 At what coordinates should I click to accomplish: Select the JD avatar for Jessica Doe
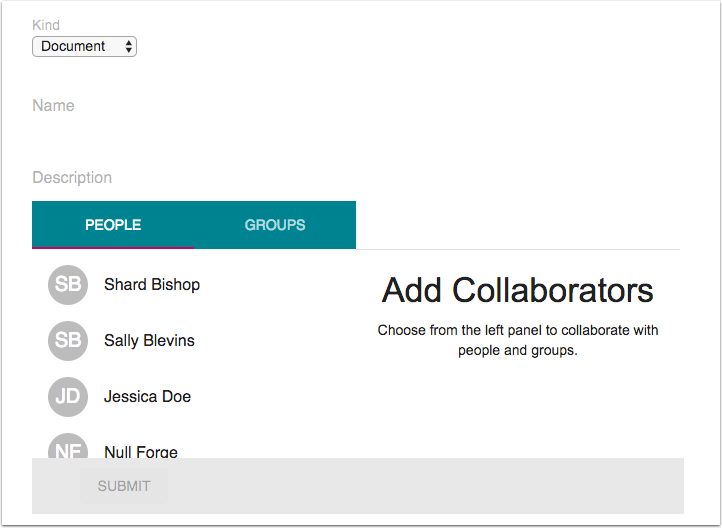68,397
